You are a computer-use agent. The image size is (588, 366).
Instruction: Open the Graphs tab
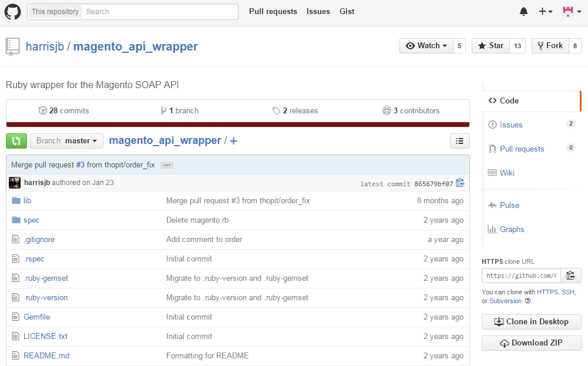pyautogui.click(x=531, y=229)
